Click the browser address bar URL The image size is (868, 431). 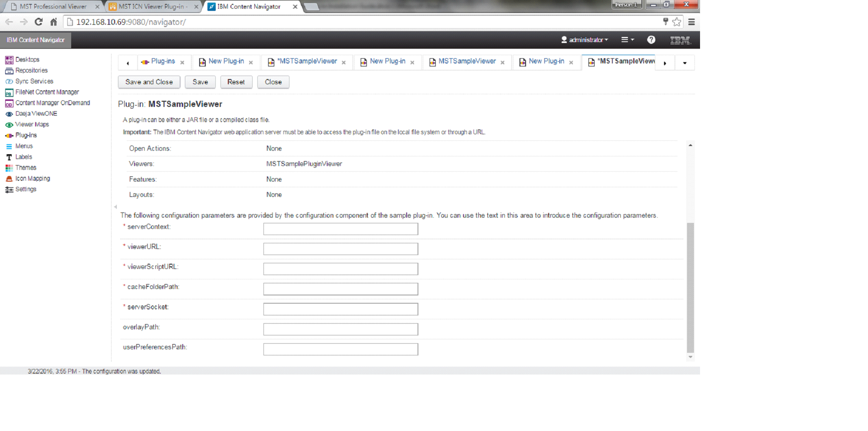(131, 22)
